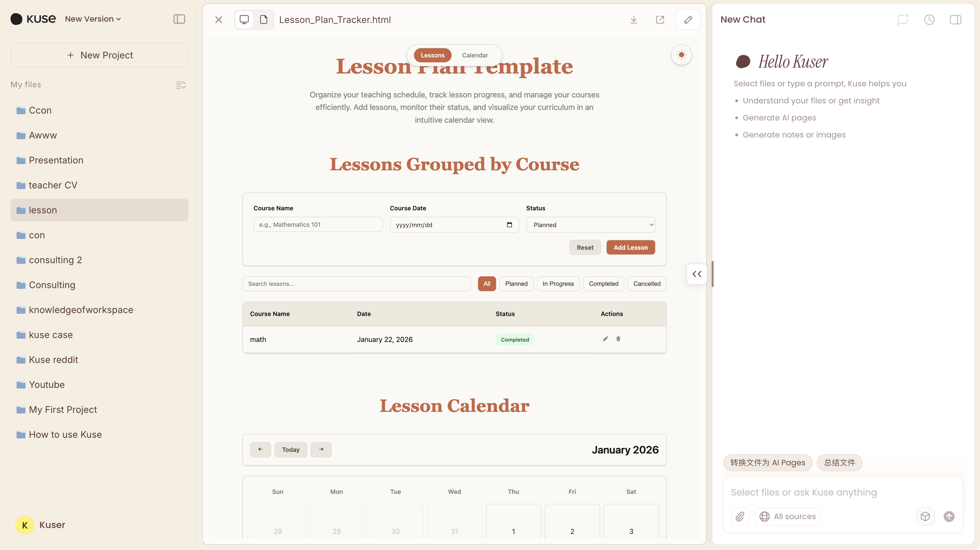Select the edit pencil icon in the toolbar

point(688,19)
